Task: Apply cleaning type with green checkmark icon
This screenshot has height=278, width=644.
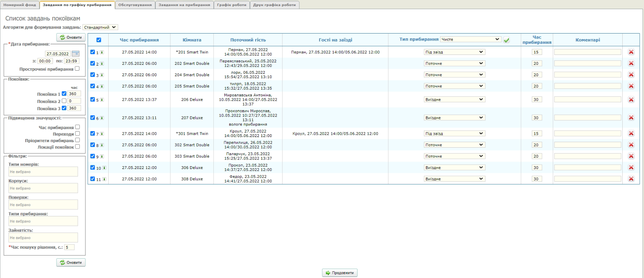Action: click(x=507, y=40)
